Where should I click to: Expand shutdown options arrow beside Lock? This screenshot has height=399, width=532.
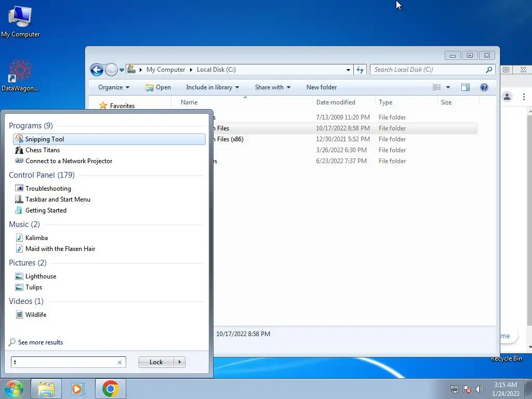tap(179, 362)
